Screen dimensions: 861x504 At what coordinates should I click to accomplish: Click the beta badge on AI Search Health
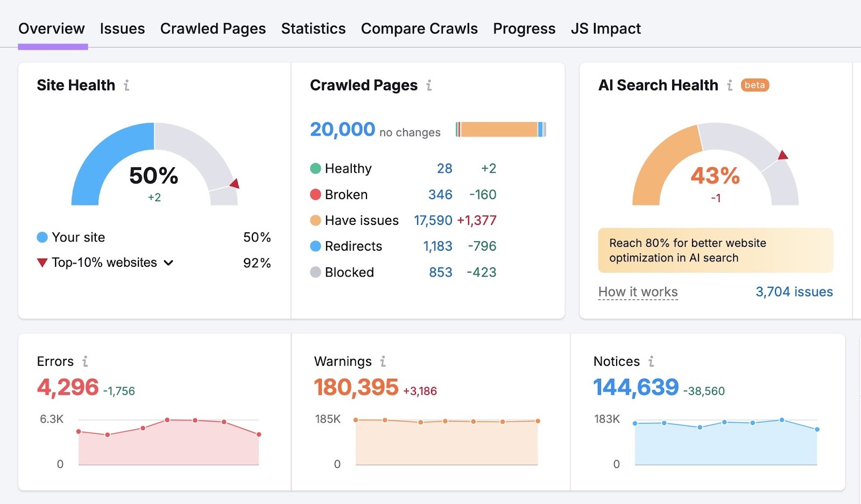[754, 85]
